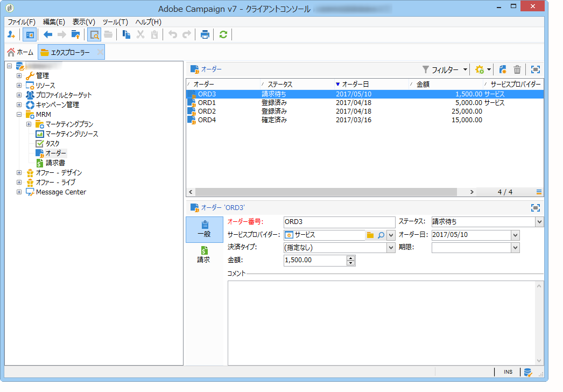This screenshot has width=563, height=392.
Task: Click the connect user icon in toolbar
Action: click(11, 35)
